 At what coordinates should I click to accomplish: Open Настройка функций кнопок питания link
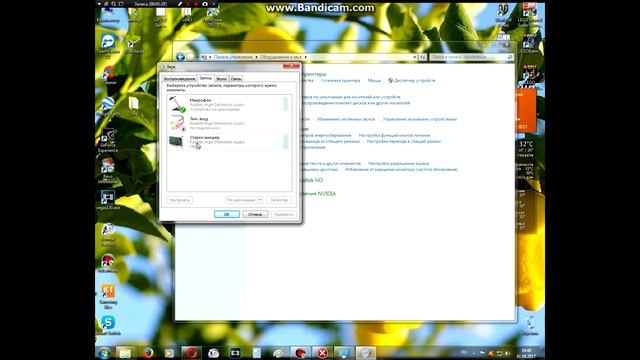coord(394,135)
